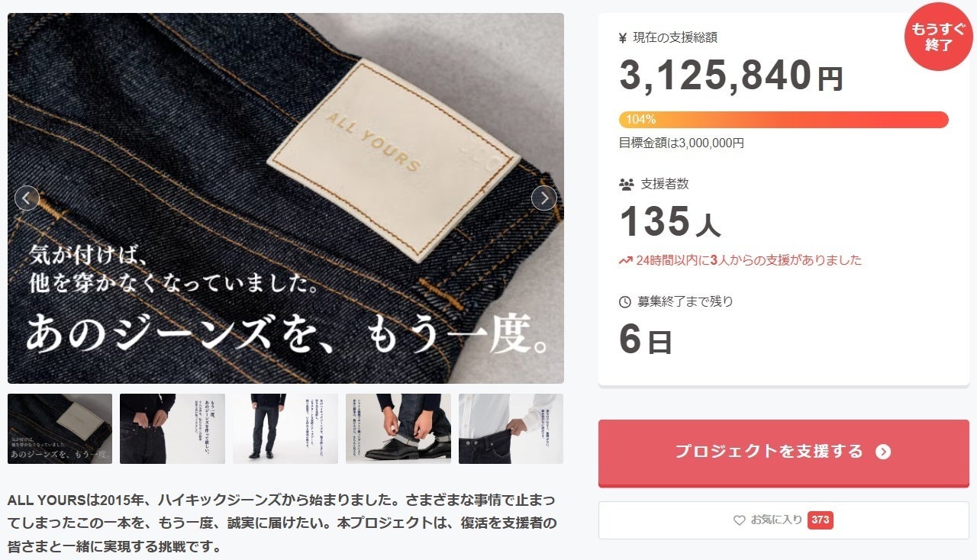Select the third thumbnail of man standing
This screenshot has height=560, width=977.
point(285,429)
